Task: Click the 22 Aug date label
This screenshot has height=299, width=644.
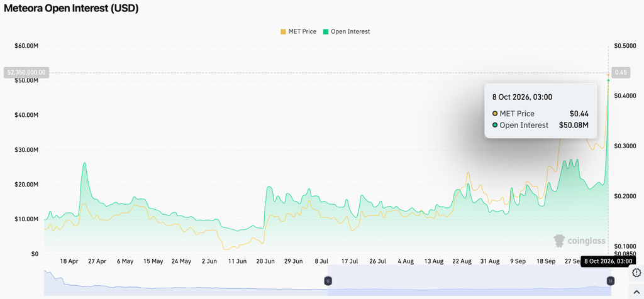Action: [462, 261]
